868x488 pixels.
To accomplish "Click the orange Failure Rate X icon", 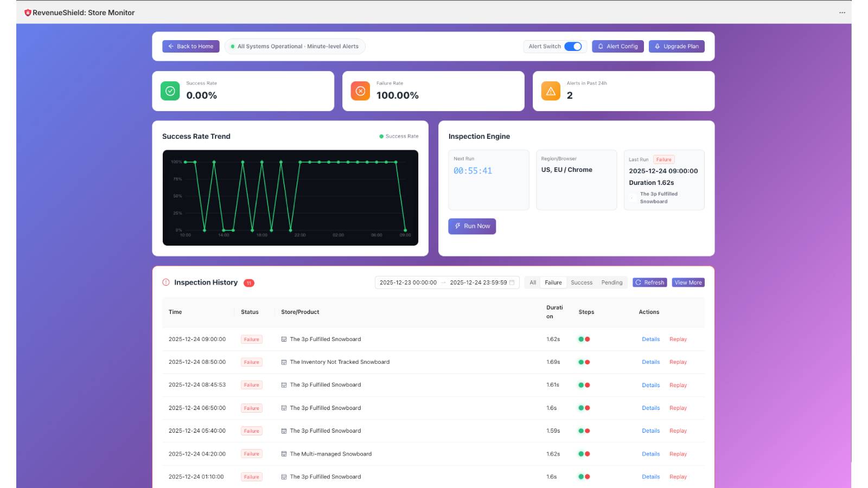I will click(360, 91).
